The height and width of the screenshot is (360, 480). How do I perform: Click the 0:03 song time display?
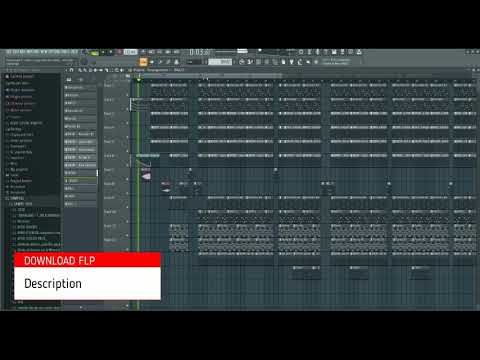point(200,52)
